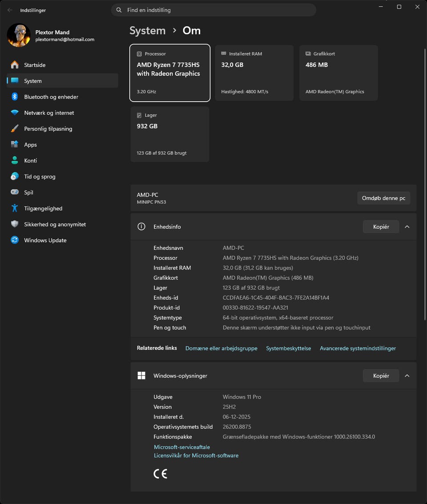Click the System breadcrumb in the heading
The image size is (427, 504).
147,31
